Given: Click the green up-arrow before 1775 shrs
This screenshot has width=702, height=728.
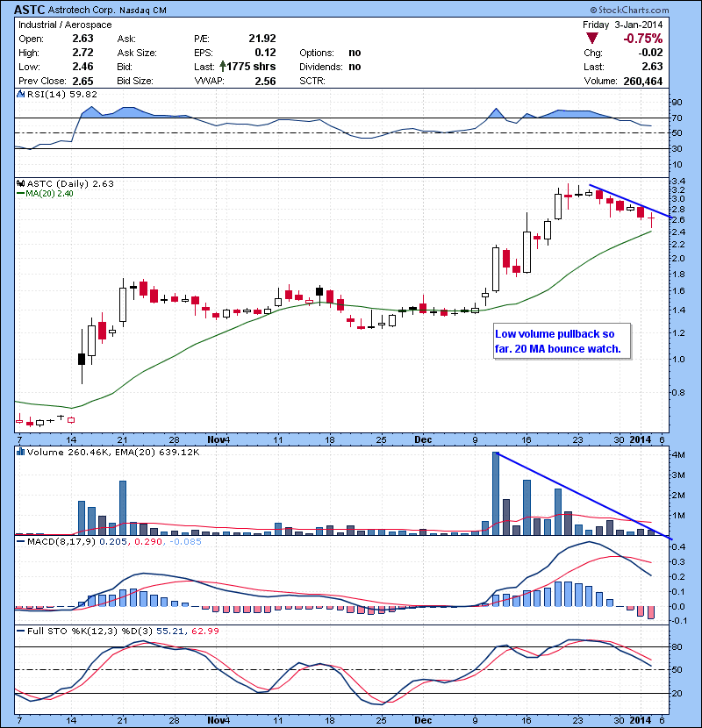Looking at the screenshot, I should click(x=223, y=67).
